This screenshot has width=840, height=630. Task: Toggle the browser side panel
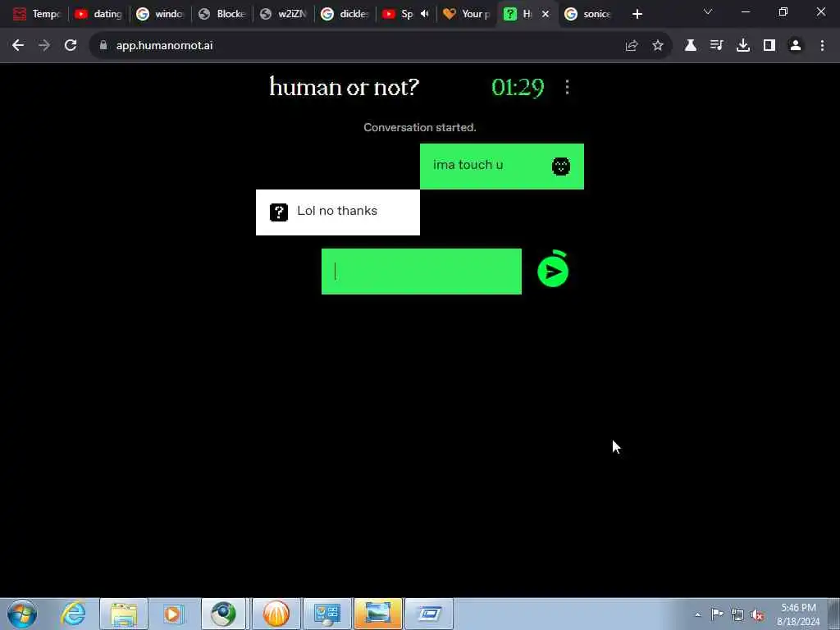coord(769,46)
